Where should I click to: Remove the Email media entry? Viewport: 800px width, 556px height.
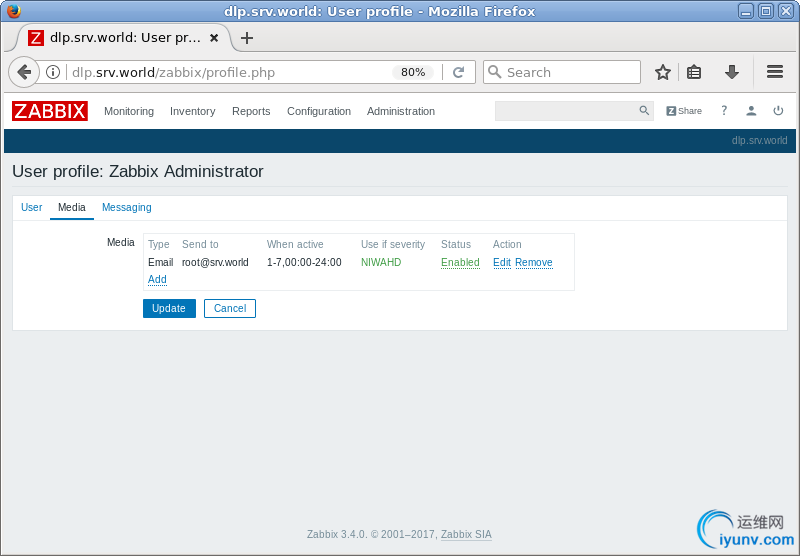pyautogui.click(x=534, y=262)
